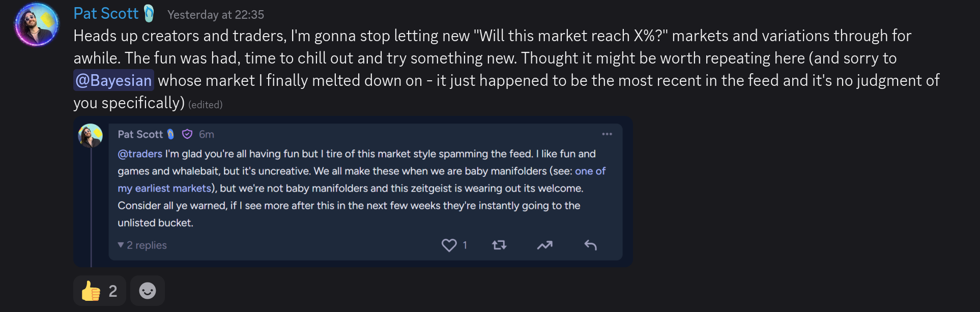980x312 pixels.
Task: Expand the "2 replies" thread
Action: coord(142,245)
